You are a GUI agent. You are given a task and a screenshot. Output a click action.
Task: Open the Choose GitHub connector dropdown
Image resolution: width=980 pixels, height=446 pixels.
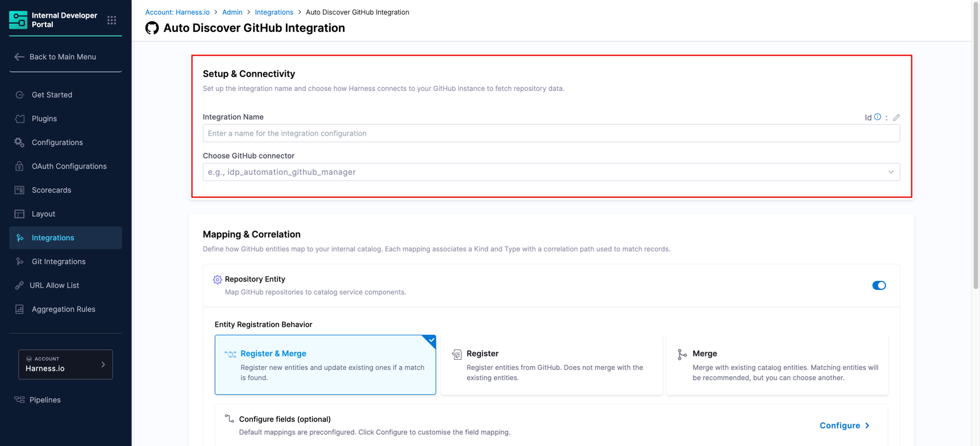pyautogui.click(x=551, y=172)
